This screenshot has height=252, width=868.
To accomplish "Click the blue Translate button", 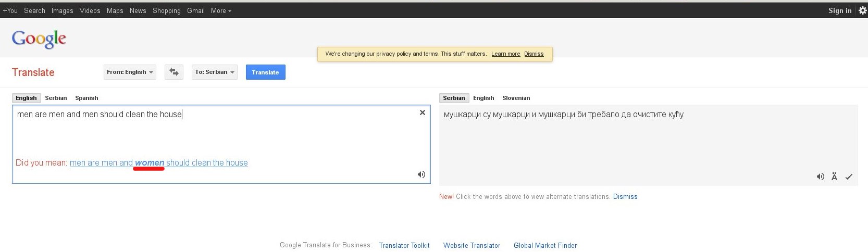I will pyautogui.click(x=265, y=72).
